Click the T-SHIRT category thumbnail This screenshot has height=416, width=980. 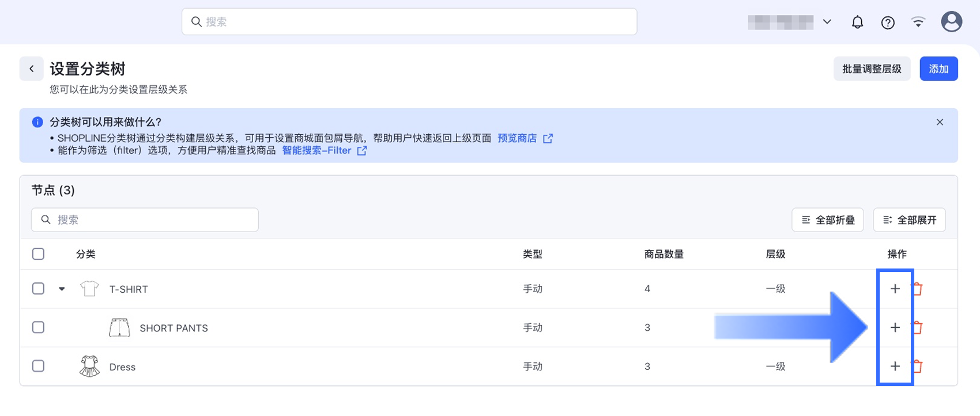click(x=89, y=289)
